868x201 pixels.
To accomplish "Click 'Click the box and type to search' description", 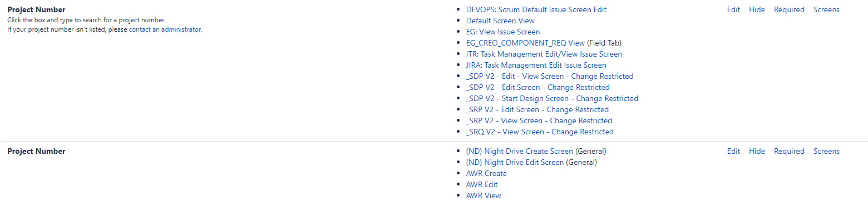I will (86, 20).
